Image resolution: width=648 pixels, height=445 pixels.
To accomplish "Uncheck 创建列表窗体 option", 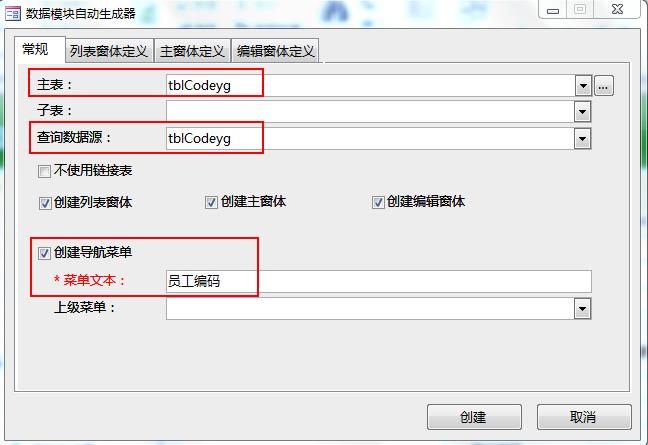I will pyautogui.click(x=45, y=203).
